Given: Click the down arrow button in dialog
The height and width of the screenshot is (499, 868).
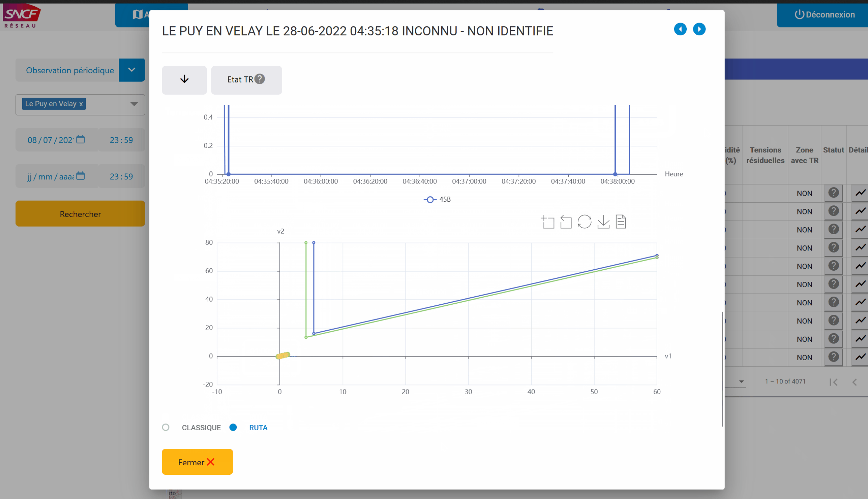Looking at the screenshot, I should pos(184,79).
